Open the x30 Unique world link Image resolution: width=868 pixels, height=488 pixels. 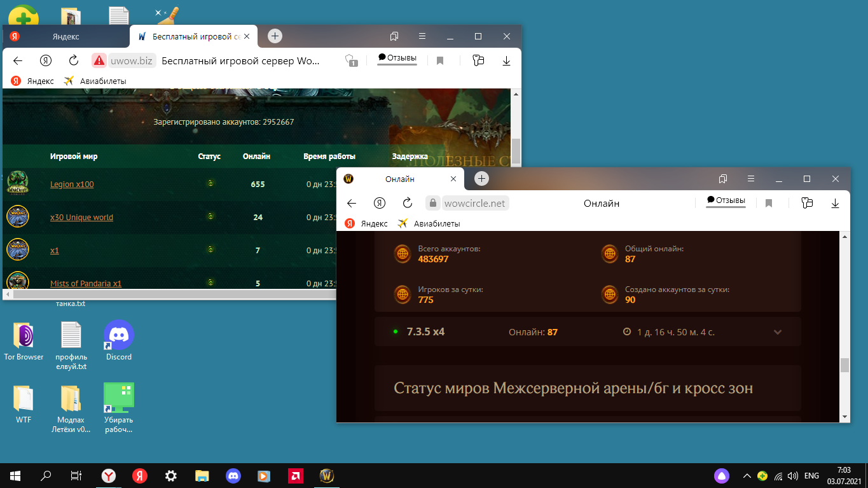pos(81,218)
